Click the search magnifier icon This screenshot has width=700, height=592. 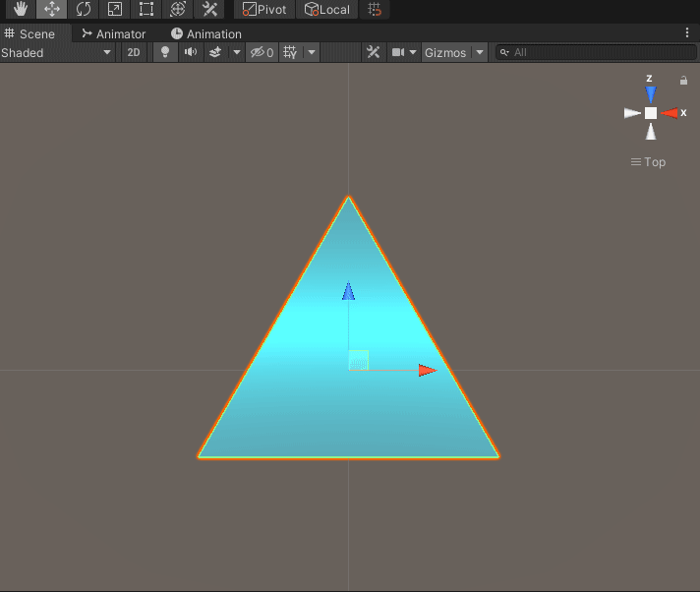[504, 53]
